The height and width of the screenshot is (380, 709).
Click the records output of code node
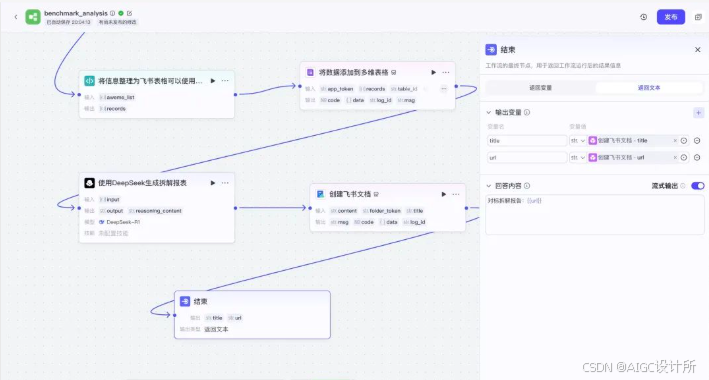tap(113, 109)
